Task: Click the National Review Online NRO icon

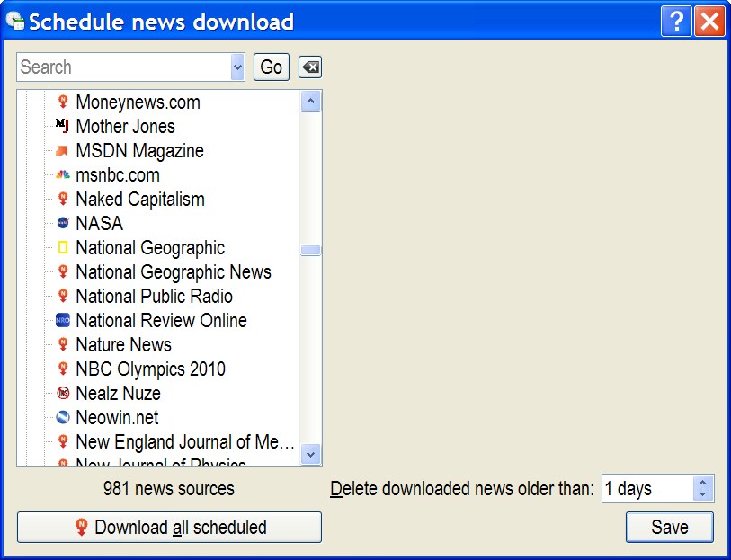Action: pos(62,320)
